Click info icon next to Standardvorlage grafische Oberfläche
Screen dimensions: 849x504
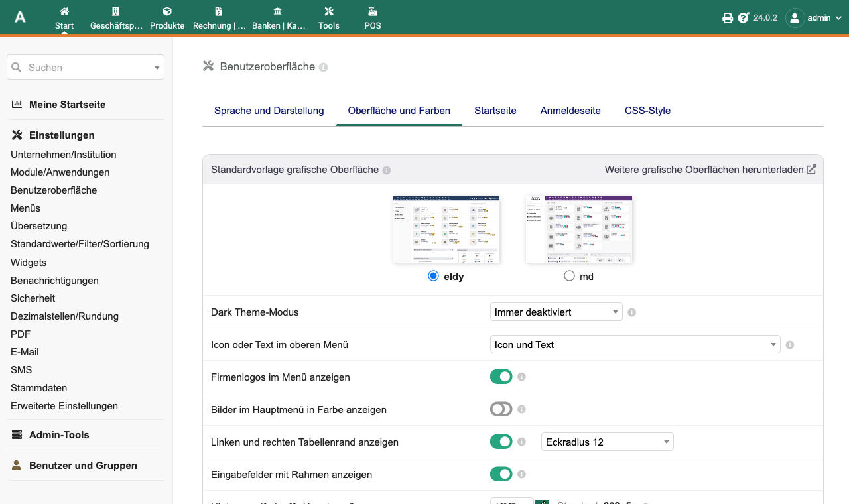tap(387, 170)
